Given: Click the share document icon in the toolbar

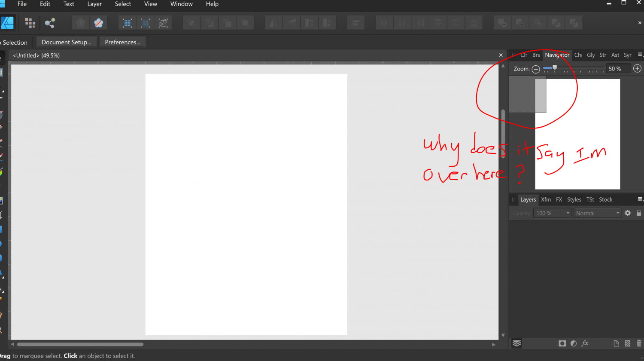Looking at the screenshot, I should (x=50, y=23).
